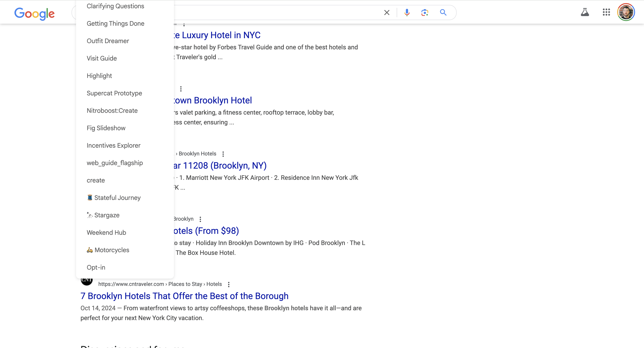Screen dimensions: 644x348
Task: Open three-dot menu beside Brooklyn Hotels breadcrumb
Action: point(223,154)
